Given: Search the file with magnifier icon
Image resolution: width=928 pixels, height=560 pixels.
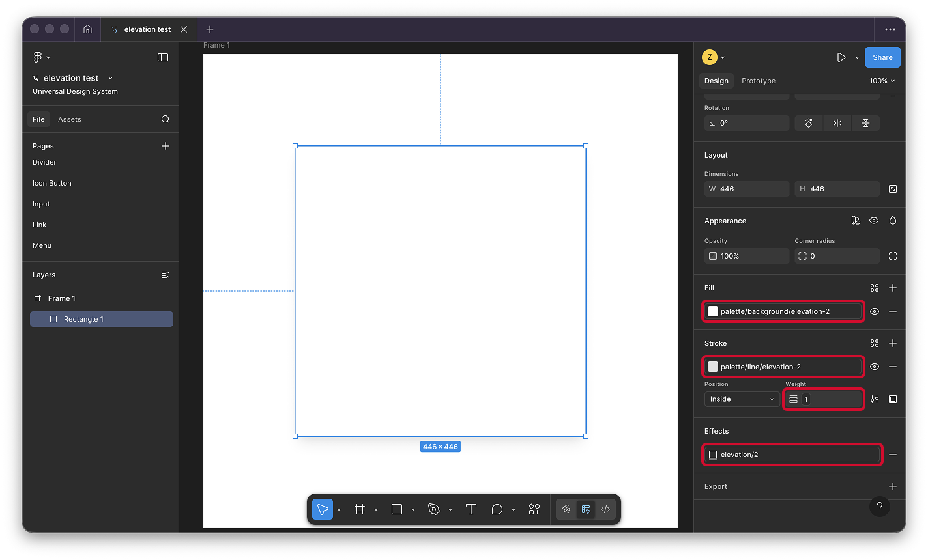Looking at the screenshot, I should click(166, 119).
